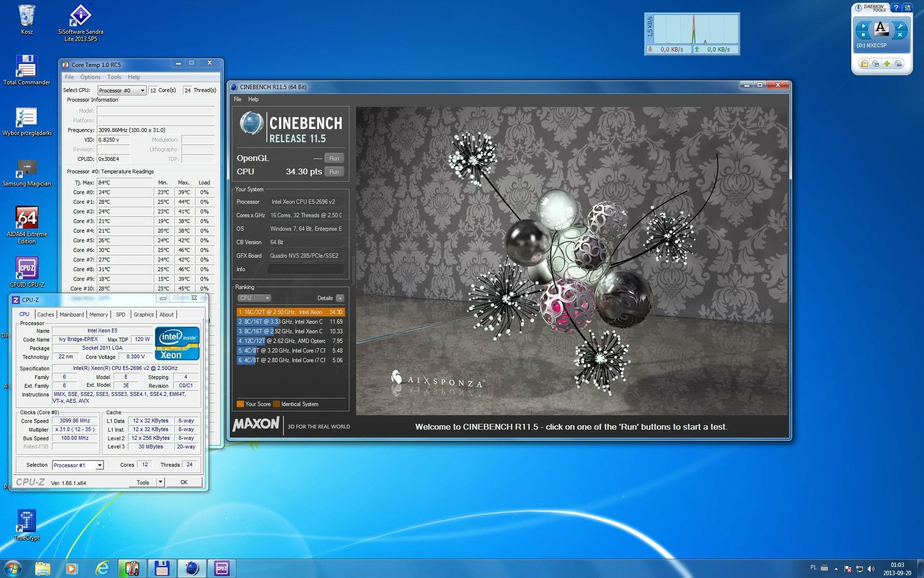Click the Info input field in CINEBENCH
This screenshot has width=924, height=578.
coord(306,269)
